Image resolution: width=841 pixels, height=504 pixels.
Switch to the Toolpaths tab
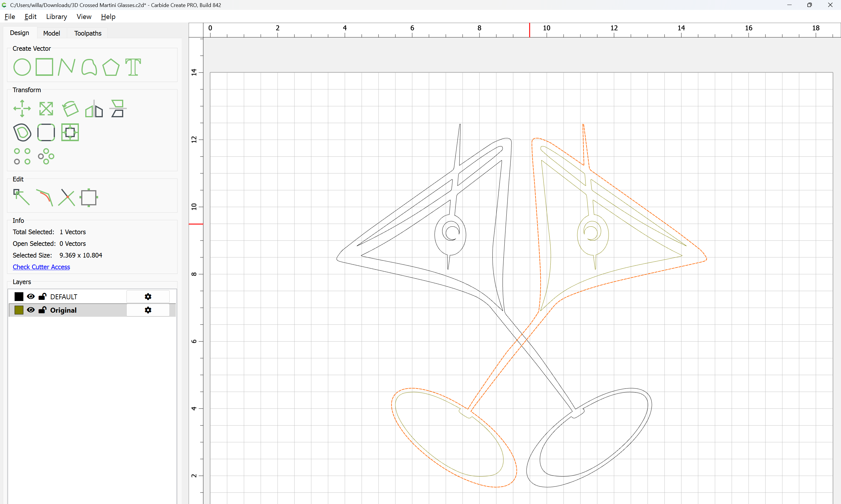[x=88, y=33]
